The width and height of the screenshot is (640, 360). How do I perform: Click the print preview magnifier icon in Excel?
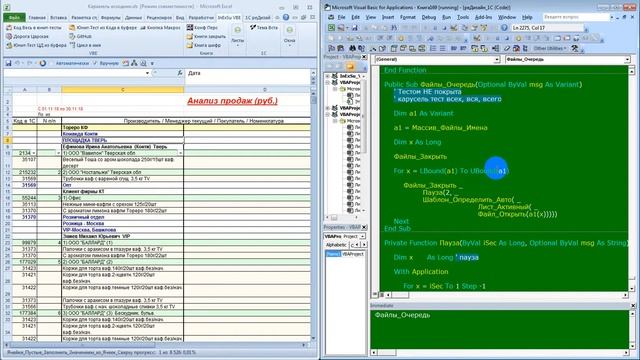tap(143, 63)
